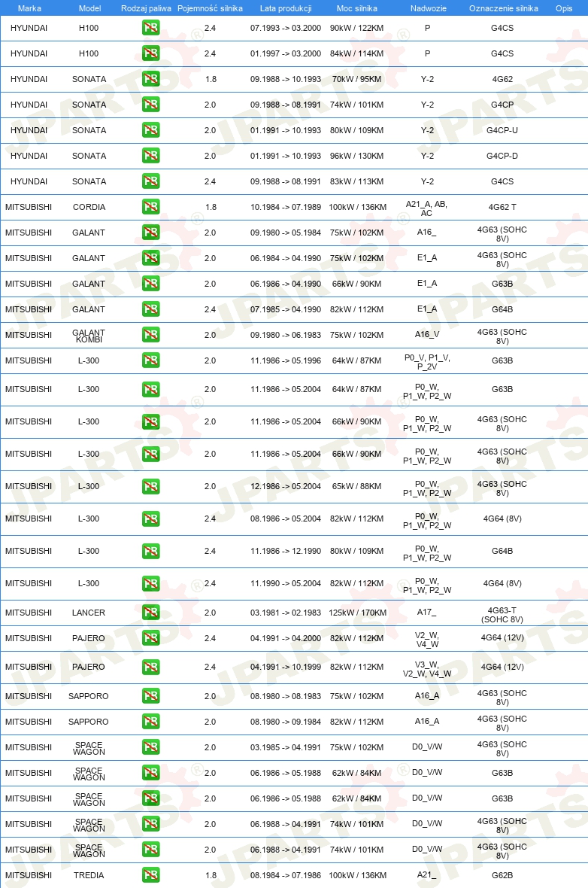
Task: Click the fuel icon in the H100 90kW / 122KM row
Action: coord(150,28)
